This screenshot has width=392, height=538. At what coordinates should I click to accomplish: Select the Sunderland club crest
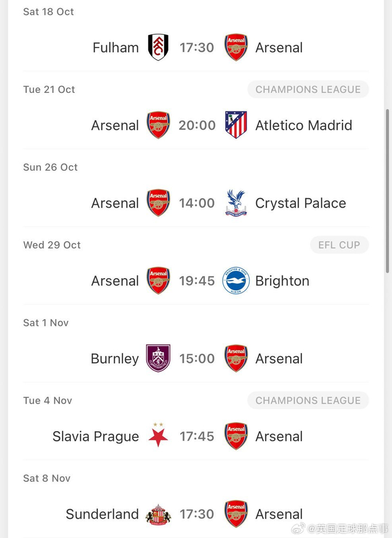158,514
